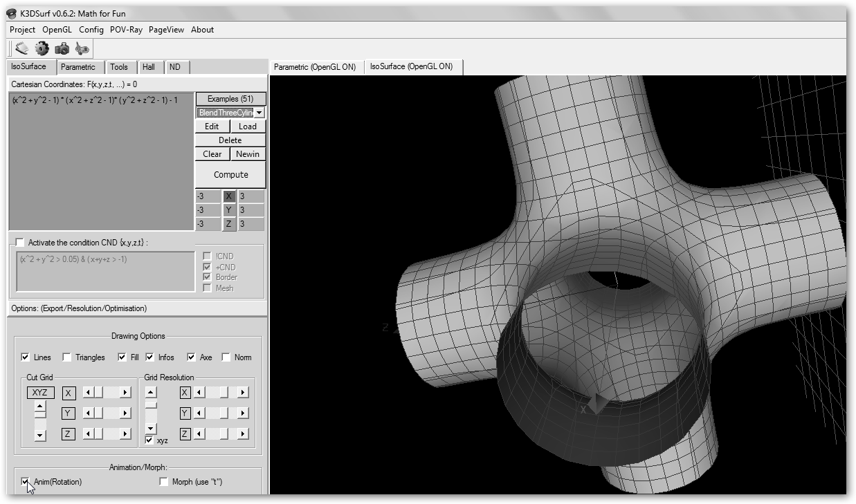The height and width of the screenshot is (504, 856).
Task: Uncheck the Anim(Rotation) checkbox
Action: (x=26, y=481)
